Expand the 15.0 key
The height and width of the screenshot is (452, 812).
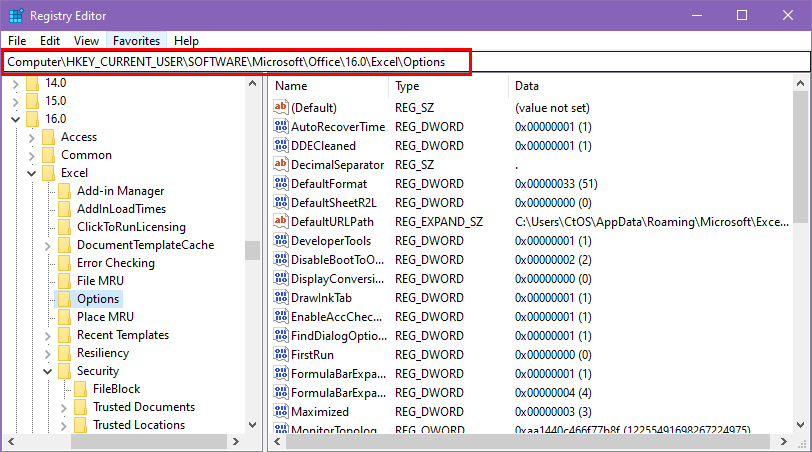(15, 101)
